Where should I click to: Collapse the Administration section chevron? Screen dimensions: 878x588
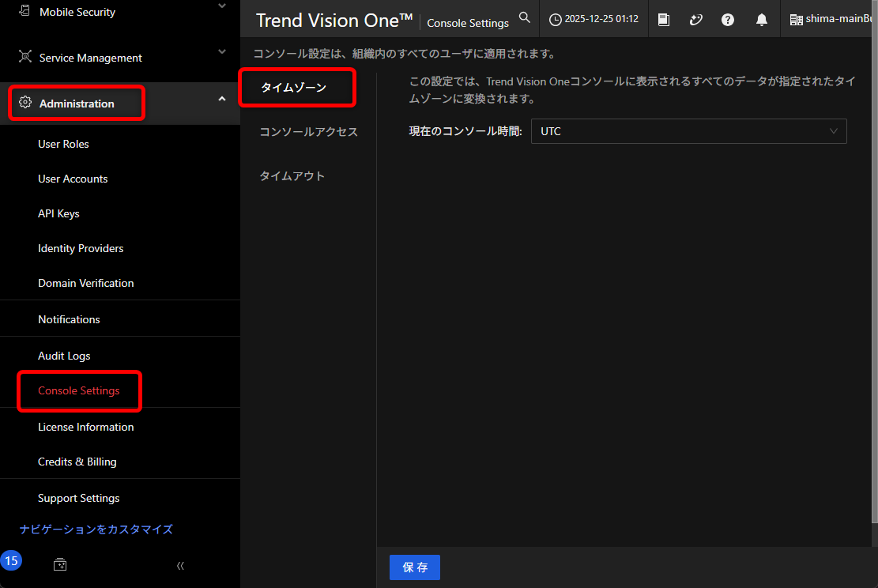[x=222, y=99]
